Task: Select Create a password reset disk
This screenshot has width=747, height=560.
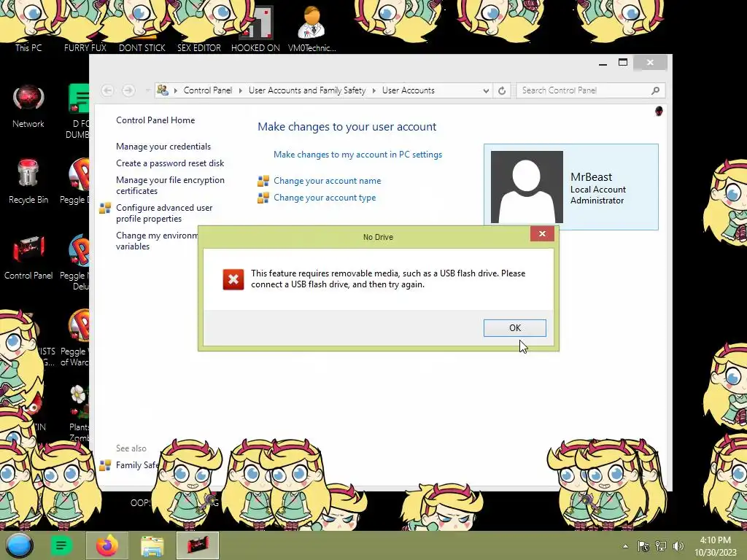Action: coord(170,163)
